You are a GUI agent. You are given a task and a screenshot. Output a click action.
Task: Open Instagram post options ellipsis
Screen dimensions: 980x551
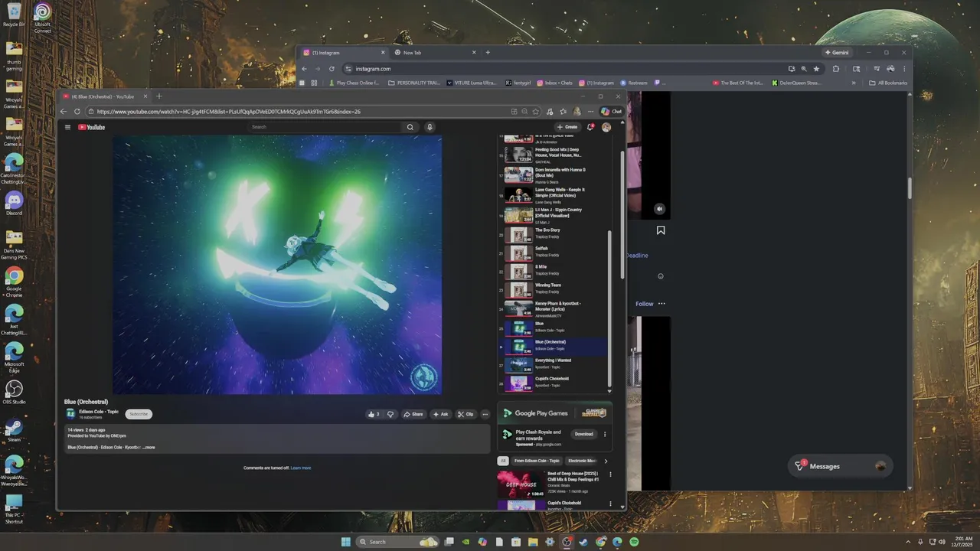(661, 304)
